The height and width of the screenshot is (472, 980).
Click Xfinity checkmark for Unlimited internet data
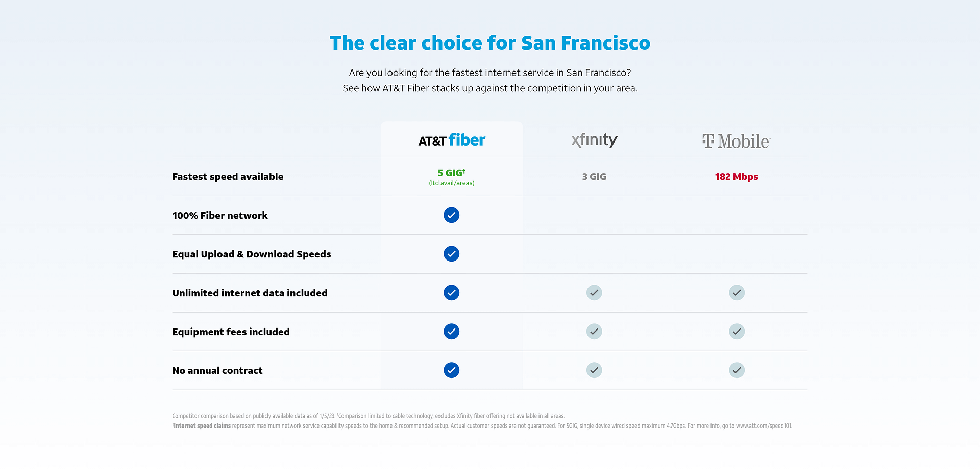(594, 293)
